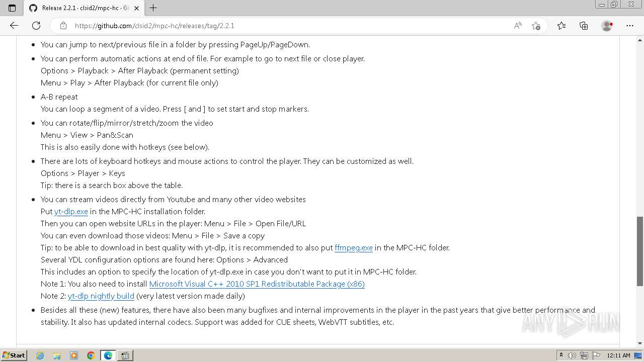Open the media player taskbar icon
The image size is (644, 362).
click(74, 355)
